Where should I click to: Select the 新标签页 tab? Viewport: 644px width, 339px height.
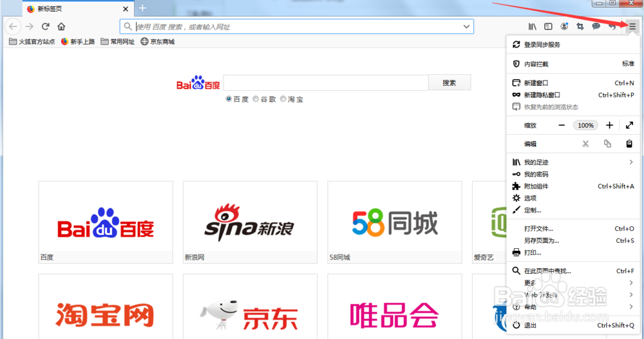coord(78,8)
